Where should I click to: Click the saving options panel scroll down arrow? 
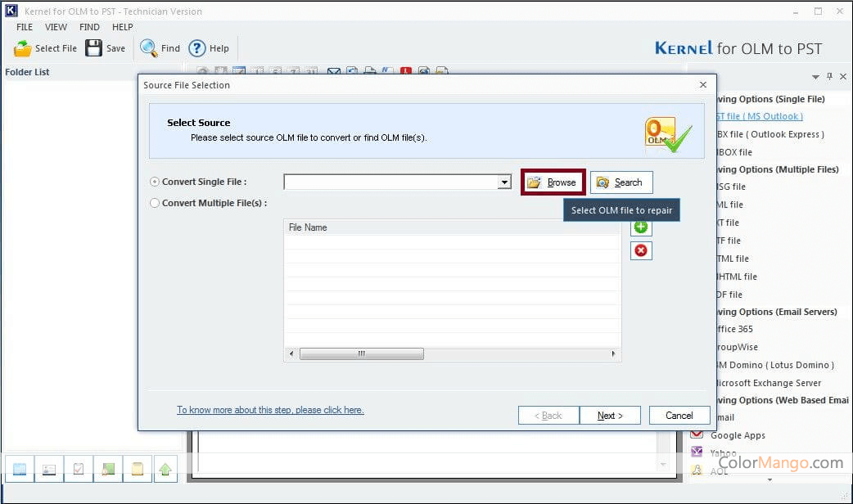(x=770, y=479)
